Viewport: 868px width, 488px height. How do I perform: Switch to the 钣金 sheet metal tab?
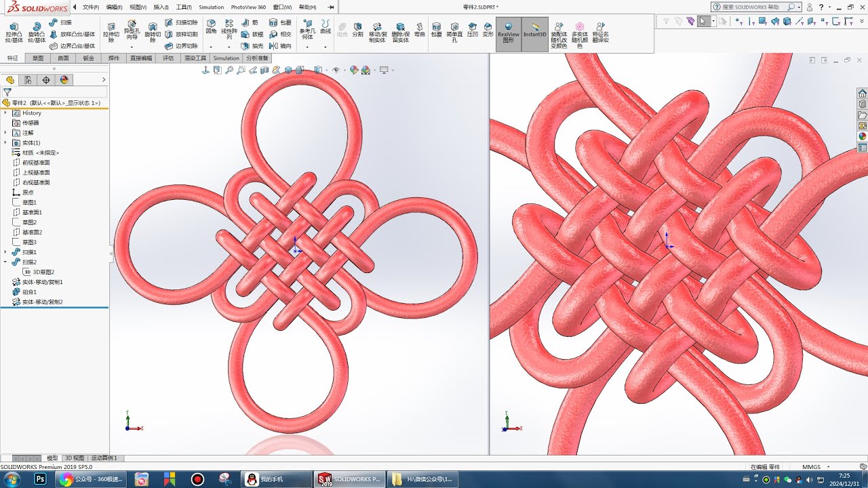(88, 58)
